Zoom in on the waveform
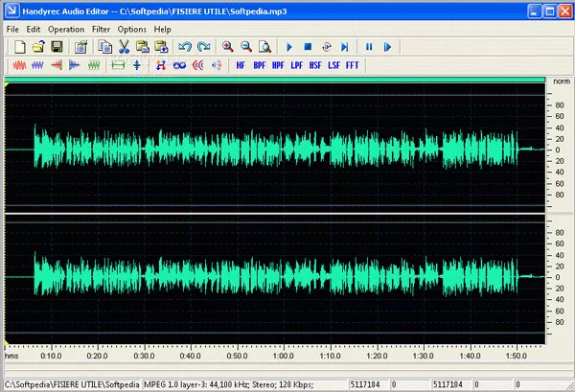Viewport: 575px width, 392px height. tap(228, 46)
